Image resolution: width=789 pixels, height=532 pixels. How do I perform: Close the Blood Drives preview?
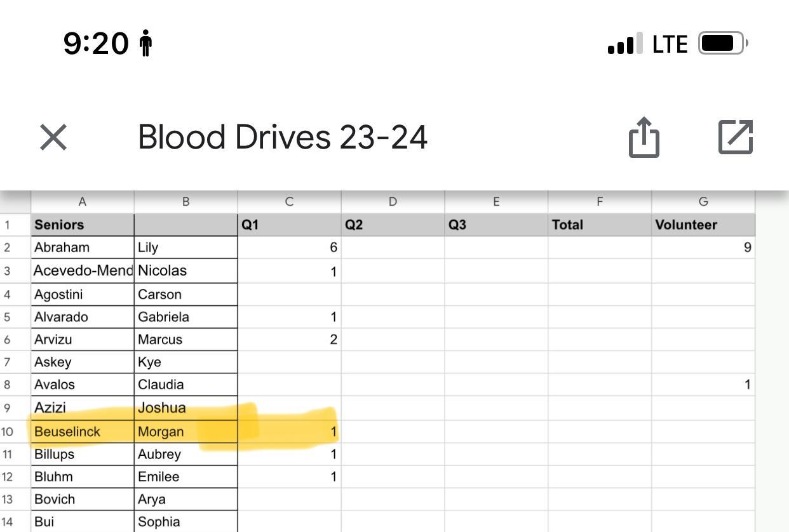[x=53, y=137]
